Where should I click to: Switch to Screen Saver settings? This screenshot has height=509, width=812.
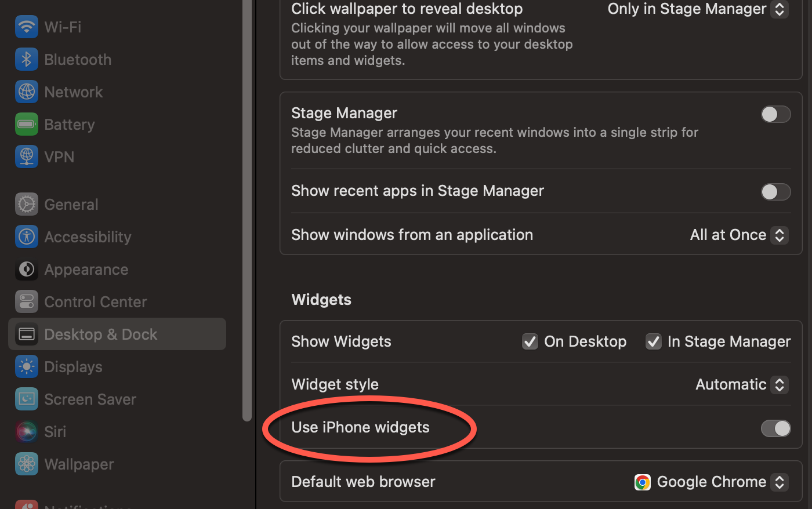pyautogui.click(x=90, y=399)
